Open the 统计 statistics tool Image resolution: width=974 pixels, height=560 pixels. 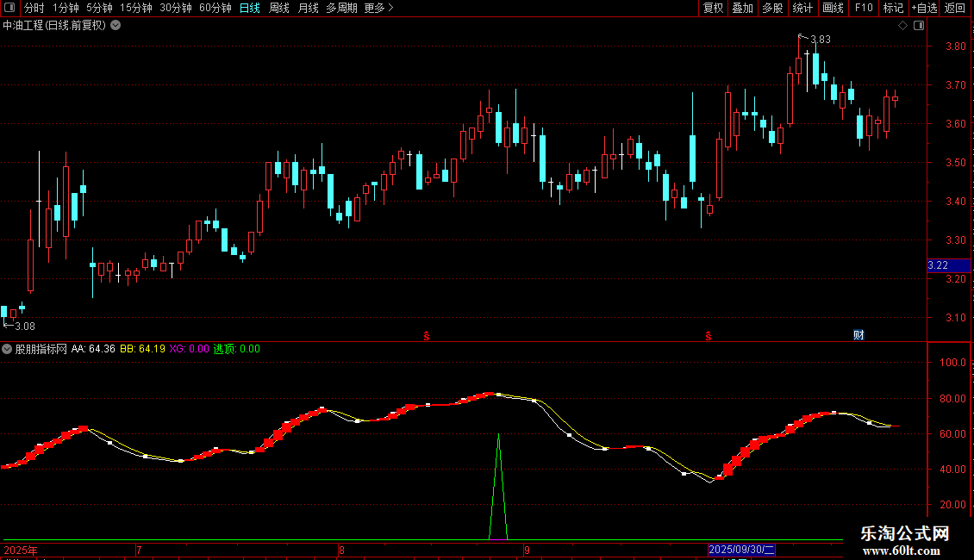click(x=802, y=8)
